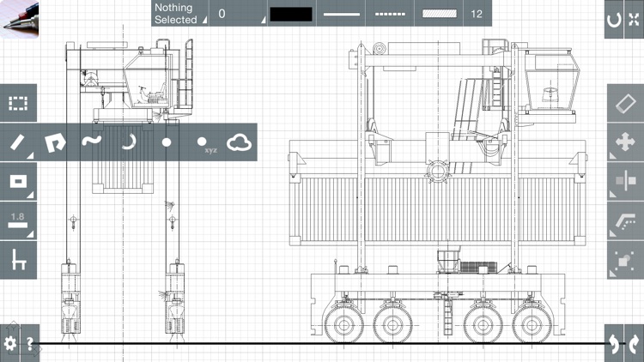The width and height of the screenshot is (644, 362).
Task: Open settings gear
Action: [x=9, y=343]
